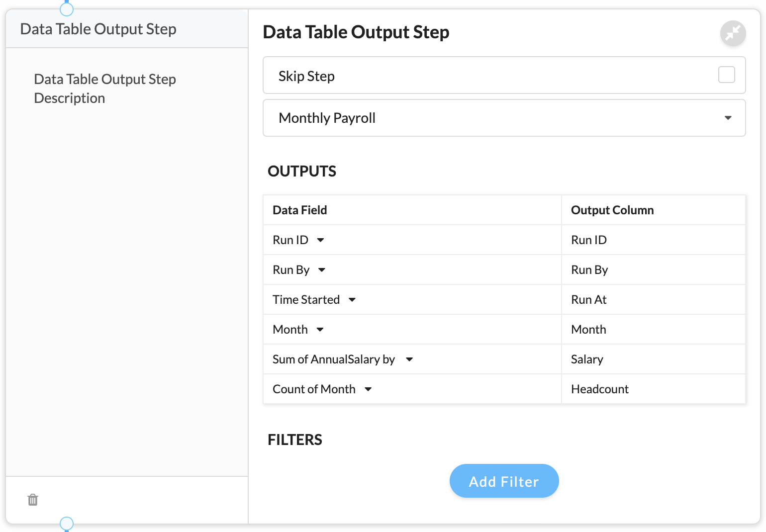Click the Run ID output column cell

click(x=653, y=240)
